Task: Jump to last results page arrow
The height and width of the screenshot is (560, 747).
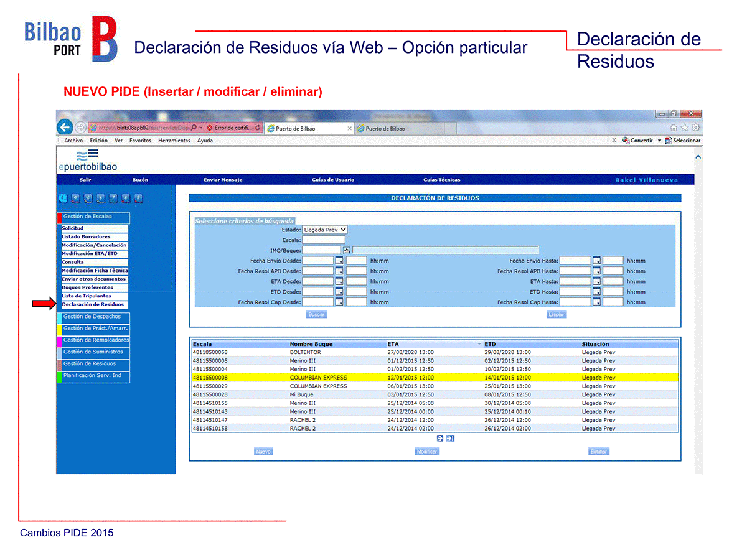Action: tap(450, 438)
